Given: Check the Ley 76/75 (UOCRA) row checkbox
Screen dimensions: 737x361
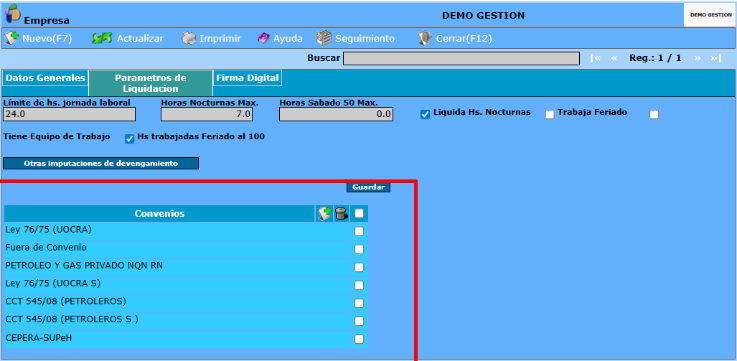Looking at the screenshot, I should (359, 231).
